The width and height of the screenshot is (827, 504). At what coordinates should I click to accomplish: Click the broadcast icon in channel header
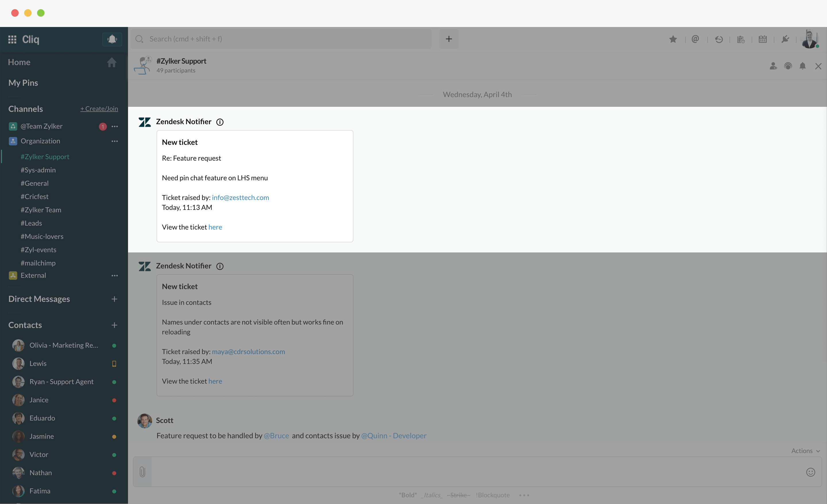(x=788, y=66)
